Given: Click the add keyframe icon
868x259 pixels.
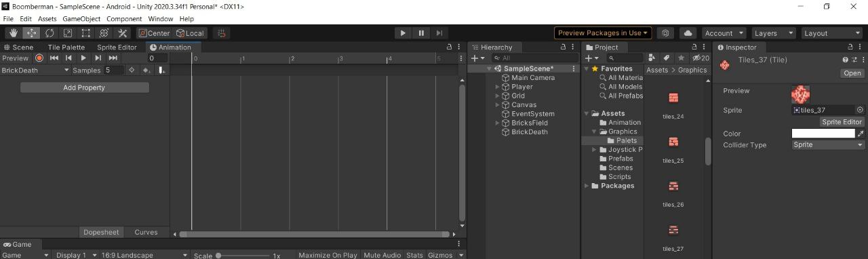Looking at the screenshot, I should (146, 70).
